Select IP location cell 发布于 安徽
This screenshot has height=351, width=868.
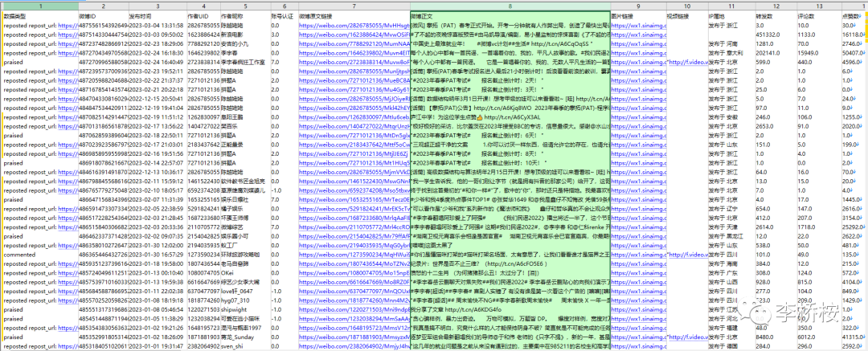tap(731, 117)
